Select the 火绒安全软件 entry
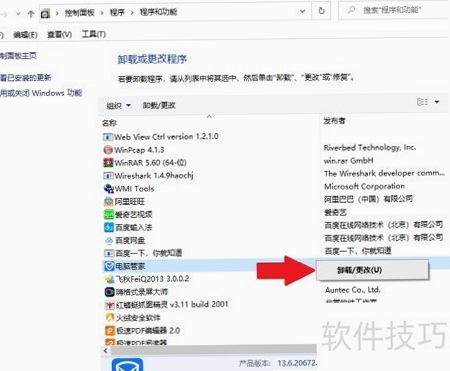This screenshot has height=371, width=450. point(138,318)
